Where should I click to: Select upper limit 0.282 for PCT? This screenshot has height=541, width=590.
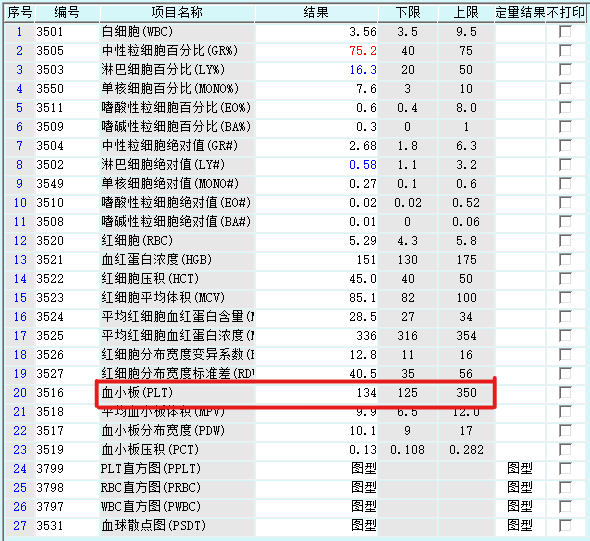coord(466,450)
